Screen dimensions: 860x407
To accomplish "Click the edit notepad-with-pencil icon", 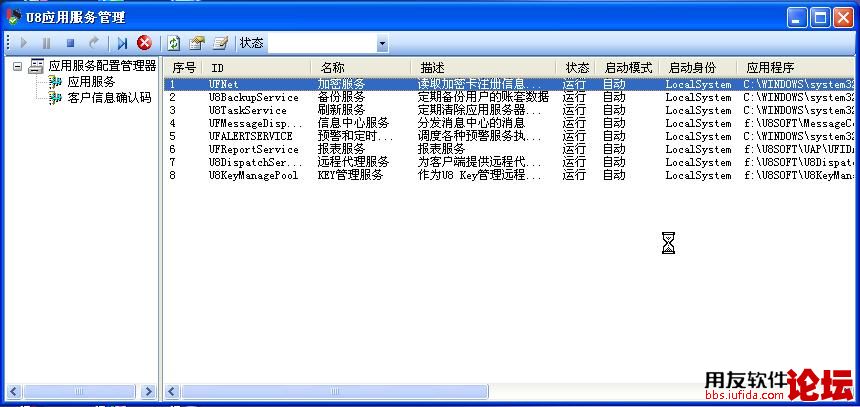I will (x=220, y=43).
